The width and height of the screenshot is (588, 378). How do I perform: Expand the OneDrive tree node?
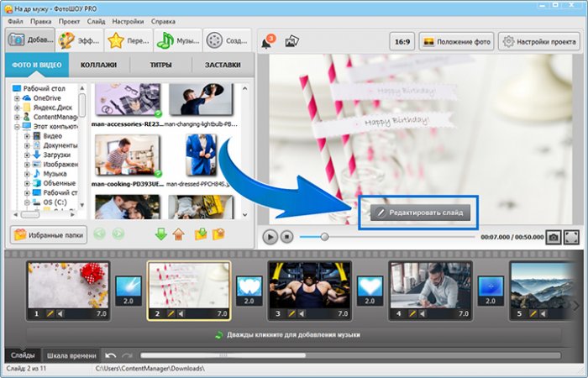pyautogui.click(x=17, y=98)
